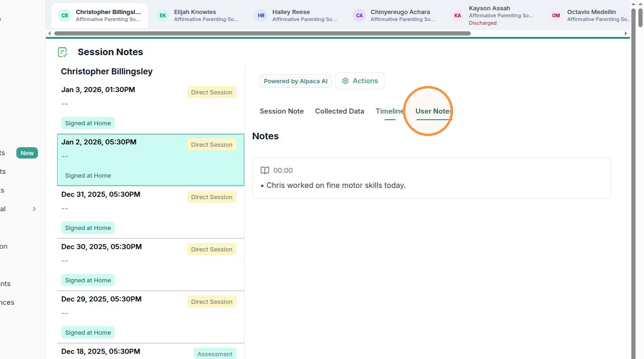Screen dimensions: 644x359
Task: Select the Dec 18, 2025, 05:30PM session
Action: [151, 352]
